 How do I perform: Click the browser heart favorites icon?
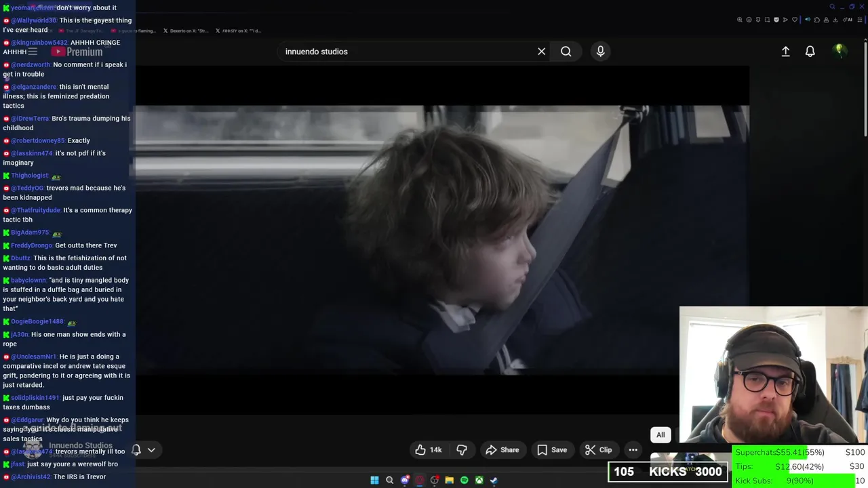tap(795, 20)
